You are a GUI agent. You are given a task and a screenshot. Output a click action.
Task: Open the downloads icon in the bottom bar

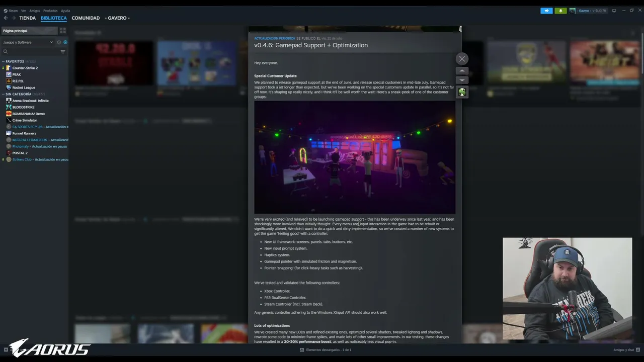click(x=302, y=350)
